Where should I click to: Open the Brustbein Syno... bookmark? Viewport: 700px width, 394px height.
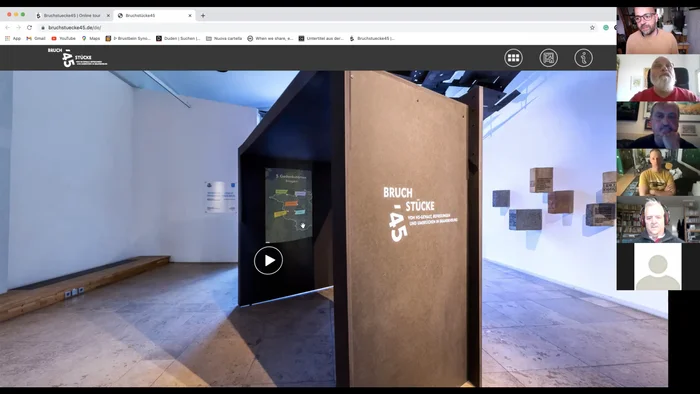[128, 38]
